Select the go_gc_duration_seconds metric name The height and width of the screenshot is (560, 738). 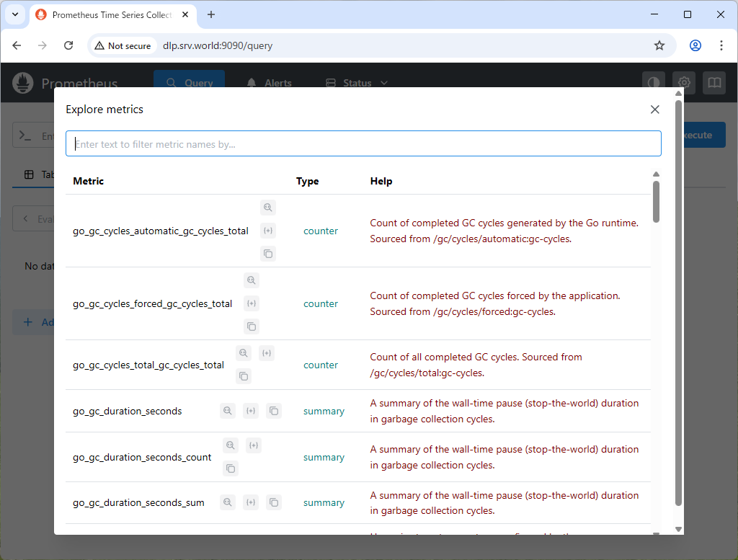(x=127, y=411)
